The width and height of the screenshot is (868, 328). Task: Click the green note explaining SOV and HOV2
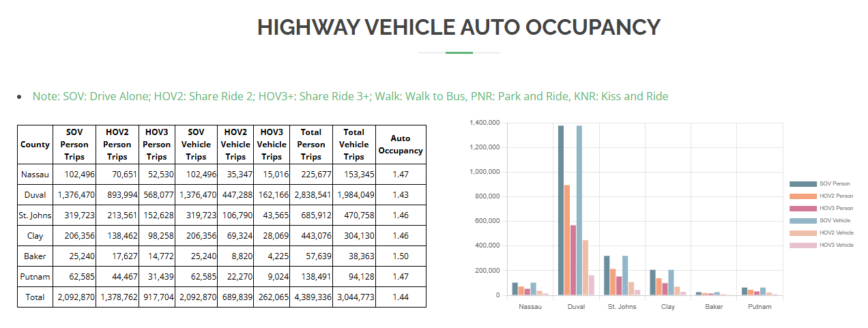(x=351, y=96)
